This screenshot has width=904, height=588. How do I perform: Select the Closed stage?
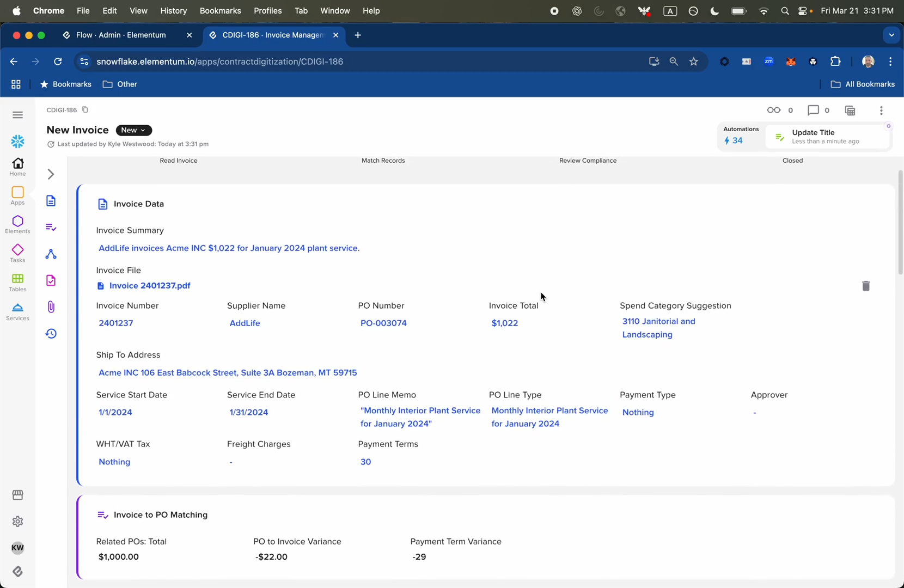coord(792,161)
